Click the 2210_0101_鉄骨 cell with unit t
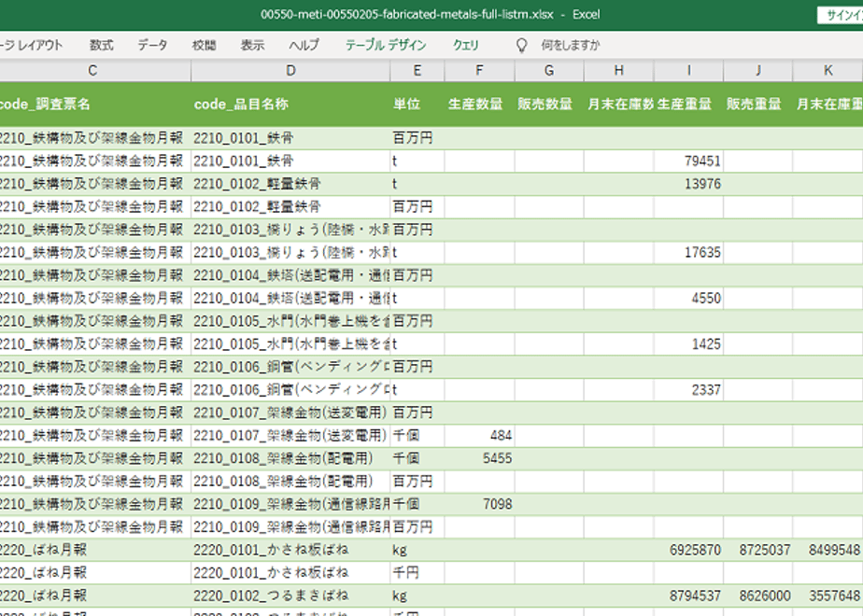Image resolution: width=863 pixels, height=616 pixels. [x=290, y=161]
